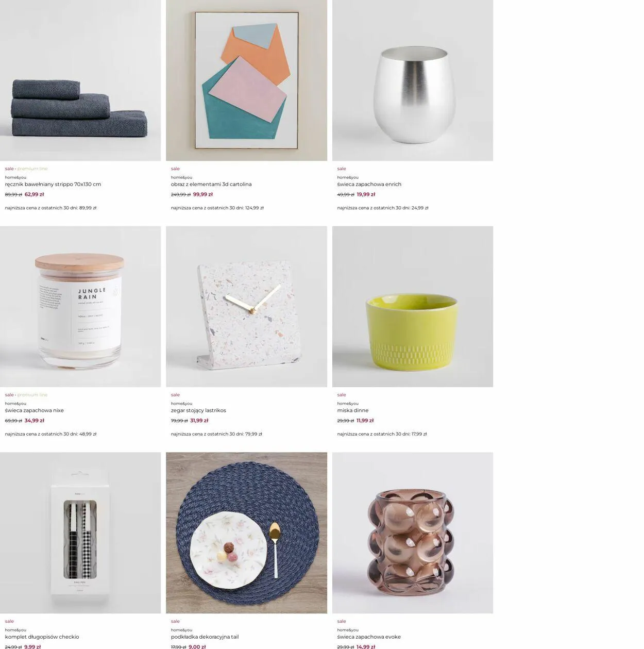Open 'obraz z elementami 3d cartolina' product link
The image size is (644, 649).
coord(211,184)
